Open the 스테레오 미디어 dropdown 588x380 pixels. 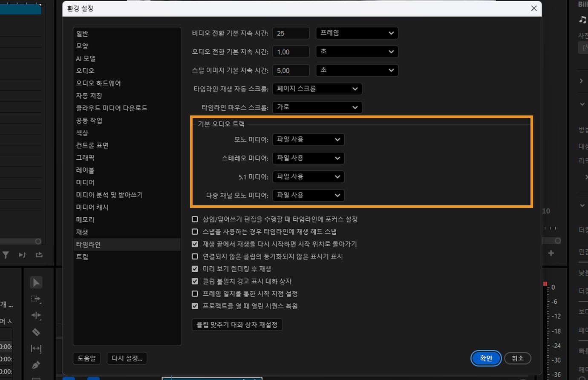(x=308, y=158)
